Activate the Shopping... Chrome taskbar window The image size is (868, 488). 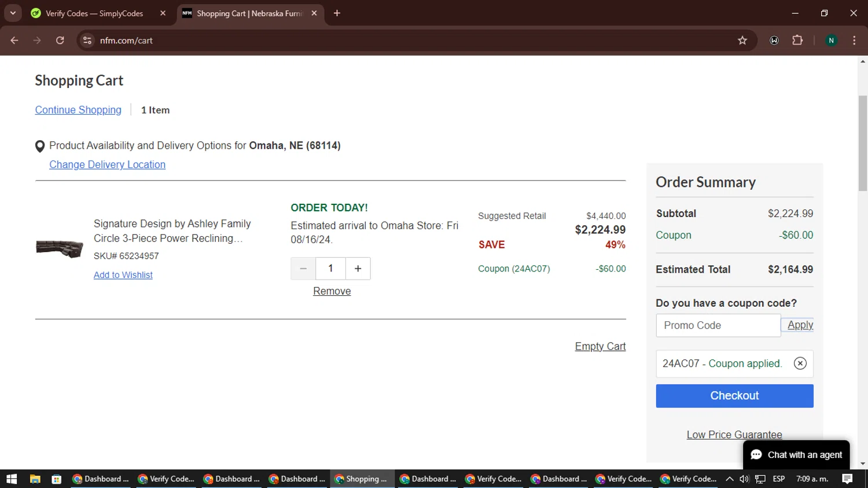[362, 479]
